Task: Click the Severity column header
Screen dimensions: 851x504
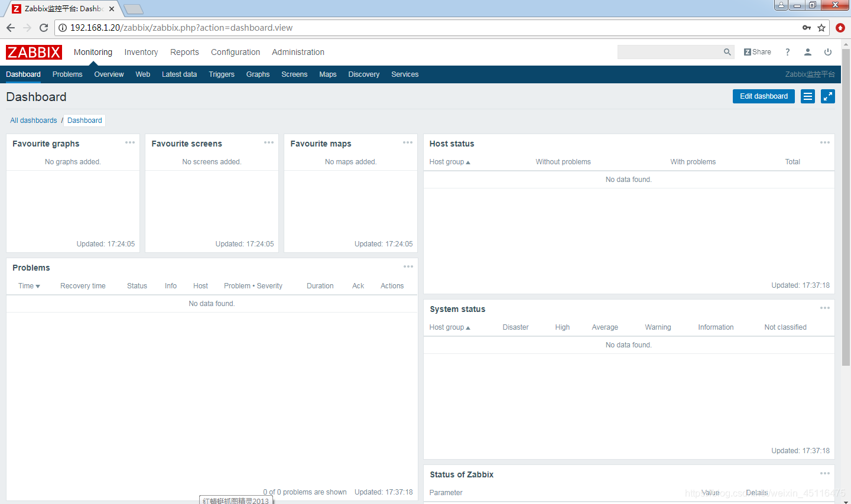Action: coord(269,286)
